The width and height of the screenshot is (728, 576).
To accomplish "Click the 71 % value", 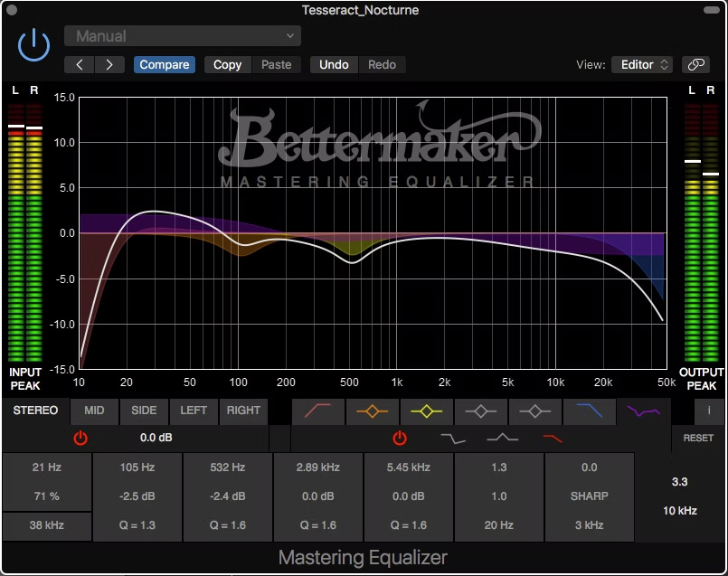I will pyautogui.click(x=47, y=496).
